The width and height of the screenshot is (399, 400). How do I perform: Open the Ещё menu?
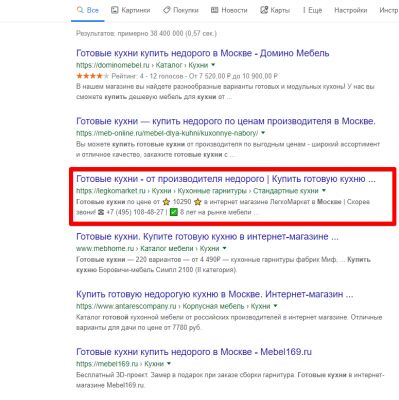pos(312,10)
